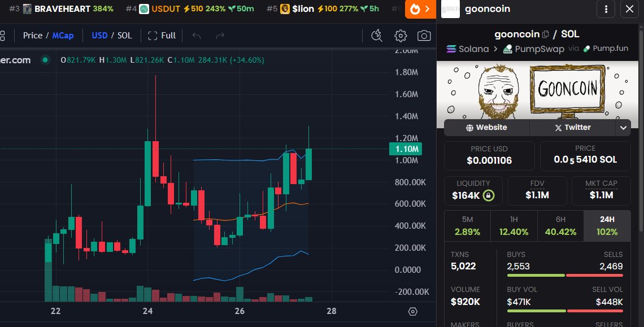Open the gooncoin Website link

click(487, 128)
